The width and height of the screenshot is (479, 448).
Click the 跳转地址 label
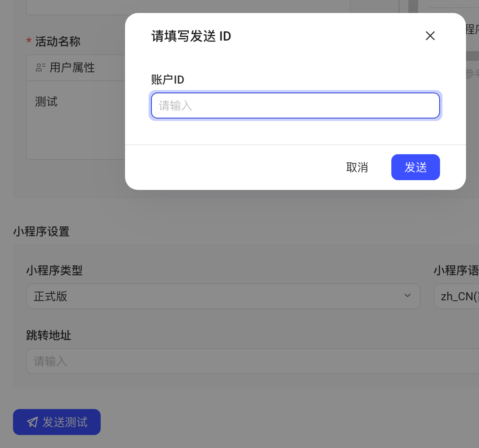(x=49, y=335)
